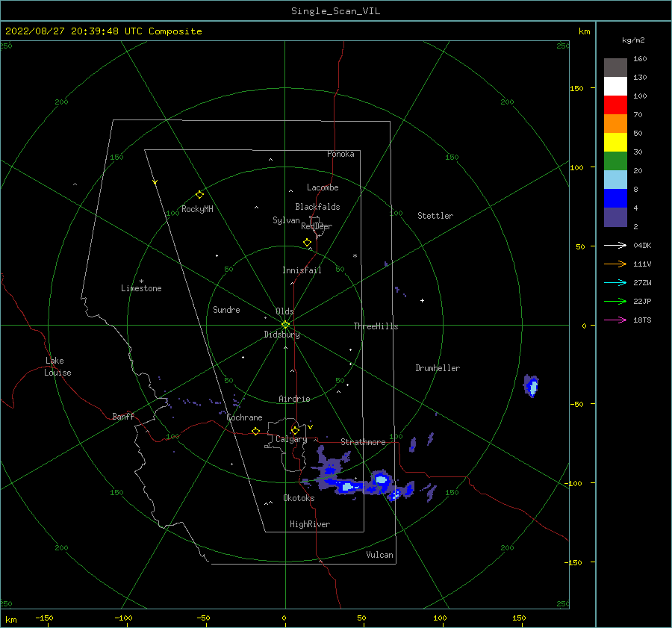This screenshot has height=628, width=672.
Task: Click the white 04DK arrow in legend
Action: coord(615,245)
